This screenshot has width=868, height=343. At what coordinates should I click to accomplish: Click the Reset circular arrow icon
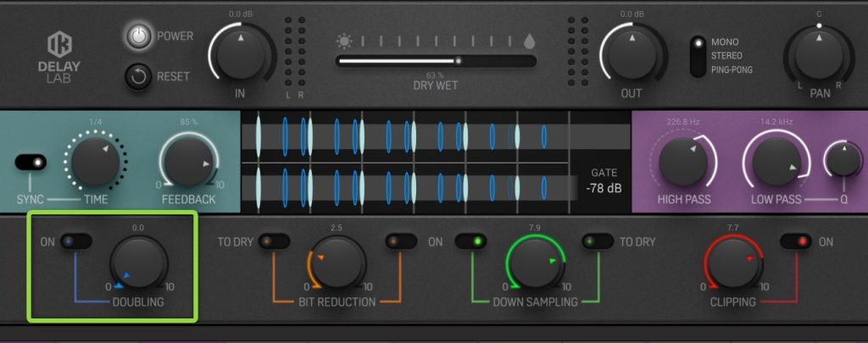click(x=138, y=76)
